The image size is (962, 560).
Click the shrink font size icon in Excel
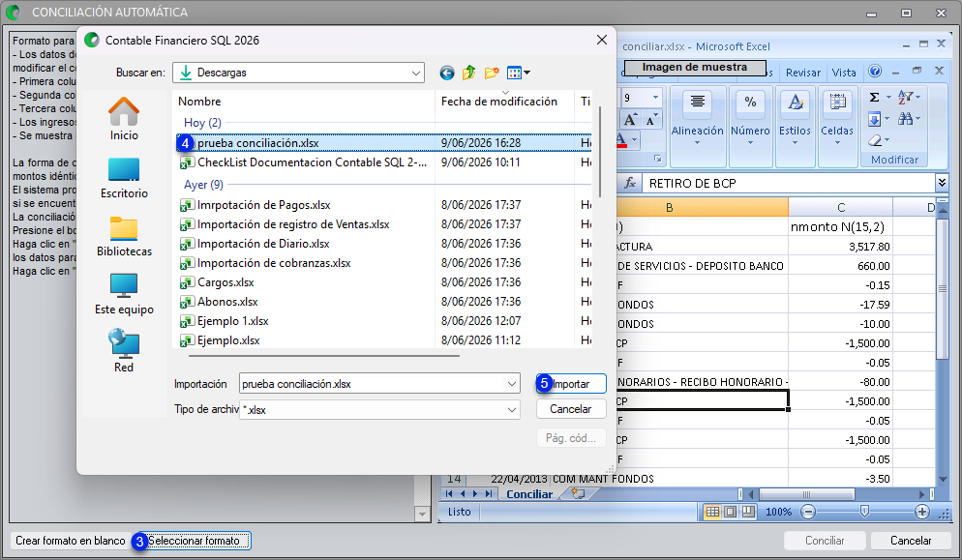[x=651, y=120]
